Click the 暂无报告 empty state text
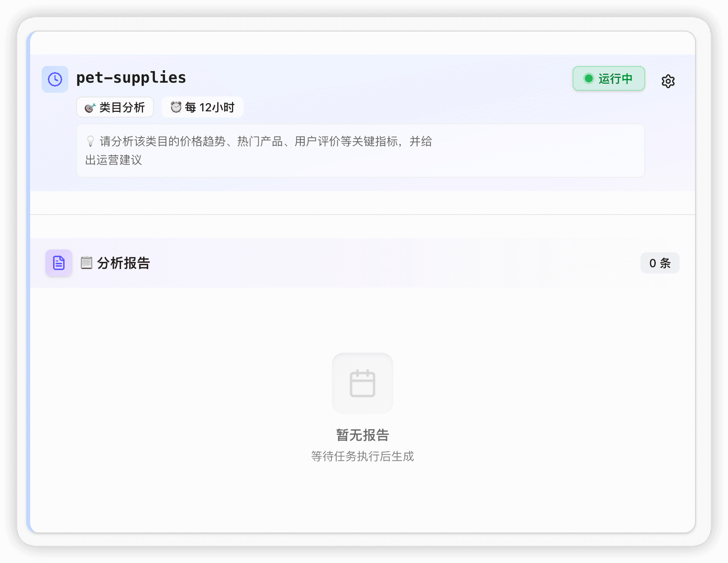 362,435
